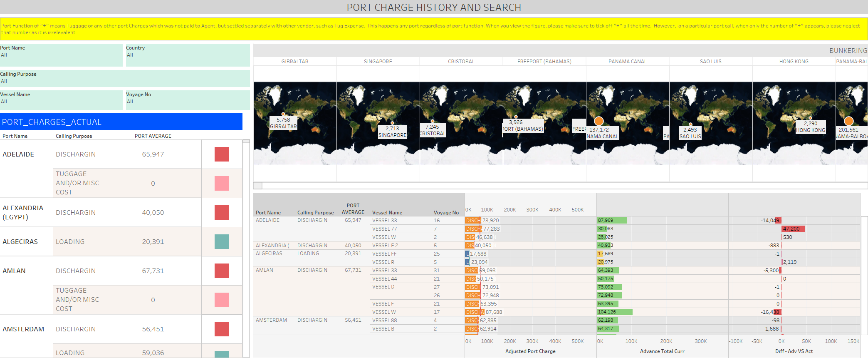Viewport: 868px width, 358px height.
Task: Select the SINGAPORE map thumbnail
Action: tap(378, 123)
